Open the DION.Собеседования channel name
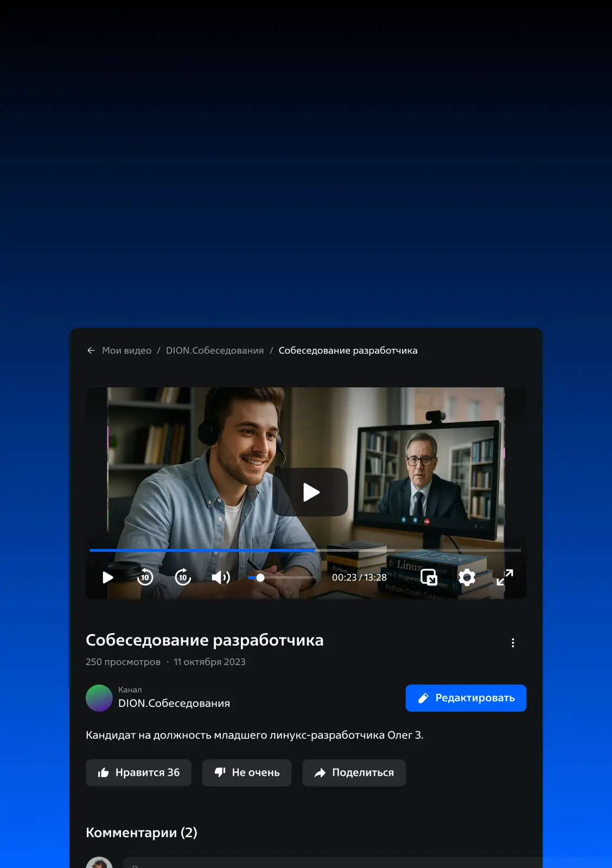This screenshot has height=868, width=612. click(174, 703)
